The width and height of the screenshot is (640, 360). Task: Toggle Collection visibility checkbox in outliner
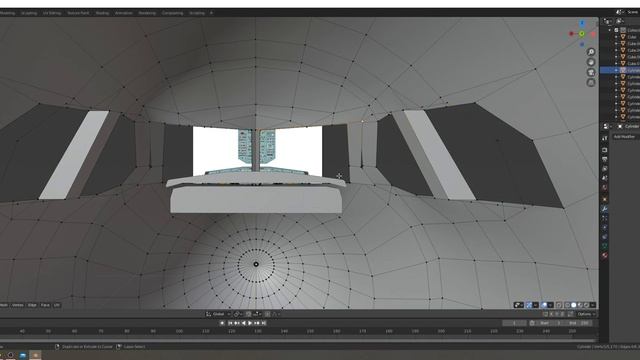coord(617,30)
